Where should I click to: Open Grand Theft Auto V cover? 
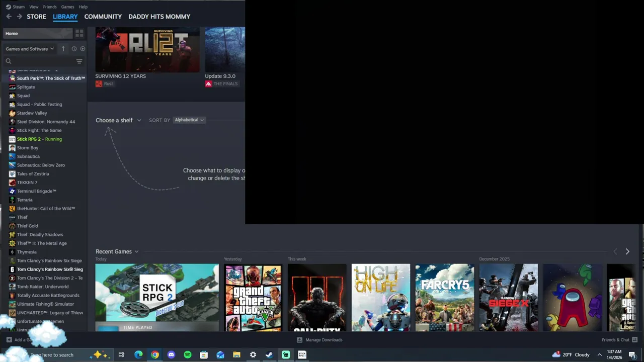253,298
